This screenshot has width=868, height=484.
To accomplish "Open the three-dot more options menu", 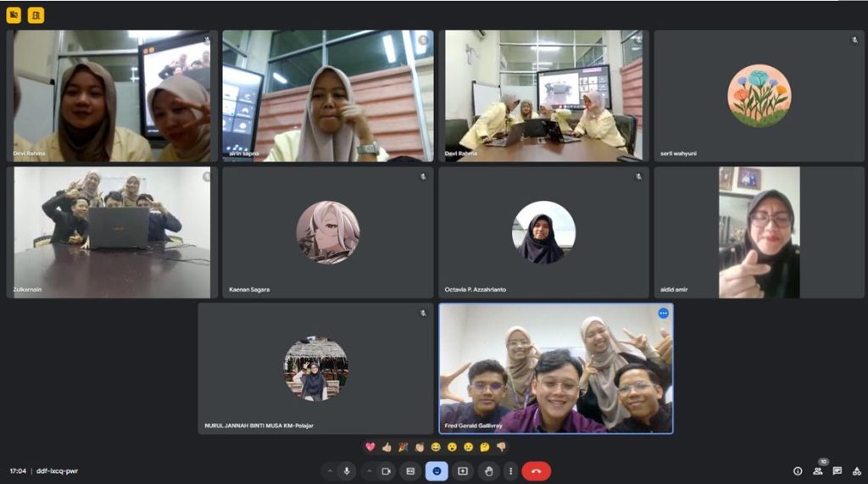I will [510, 470].
